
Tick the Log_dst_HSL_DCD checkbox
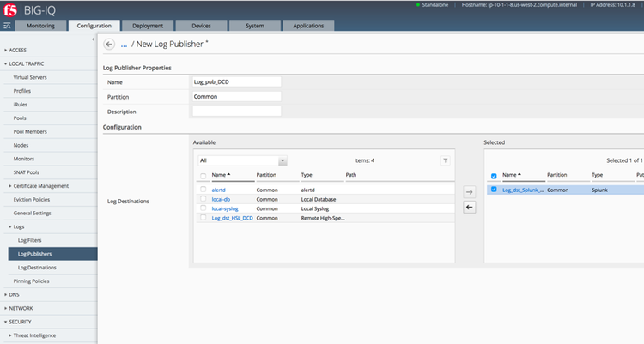tap(203, 218)
